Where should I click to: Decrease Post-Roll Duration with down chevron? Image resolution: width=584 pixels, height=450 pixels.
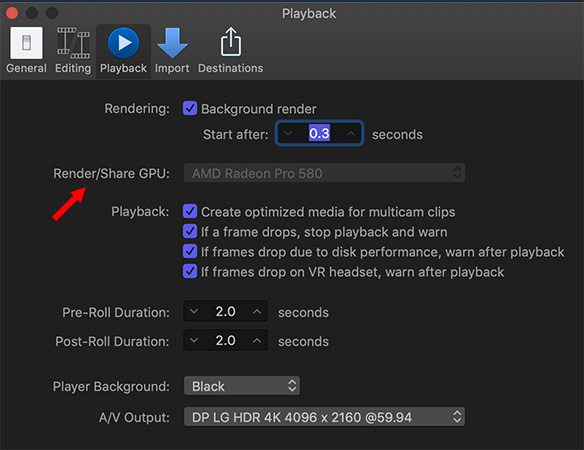194,340
